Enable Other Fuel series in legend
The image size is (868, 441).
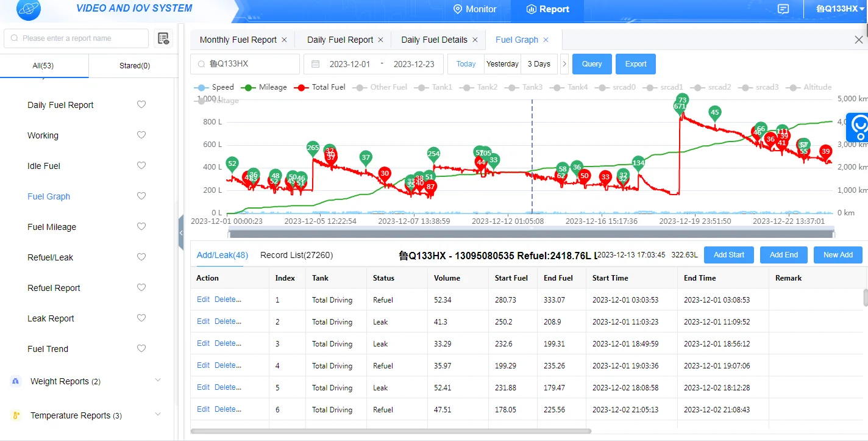click(x=380, y=87)
